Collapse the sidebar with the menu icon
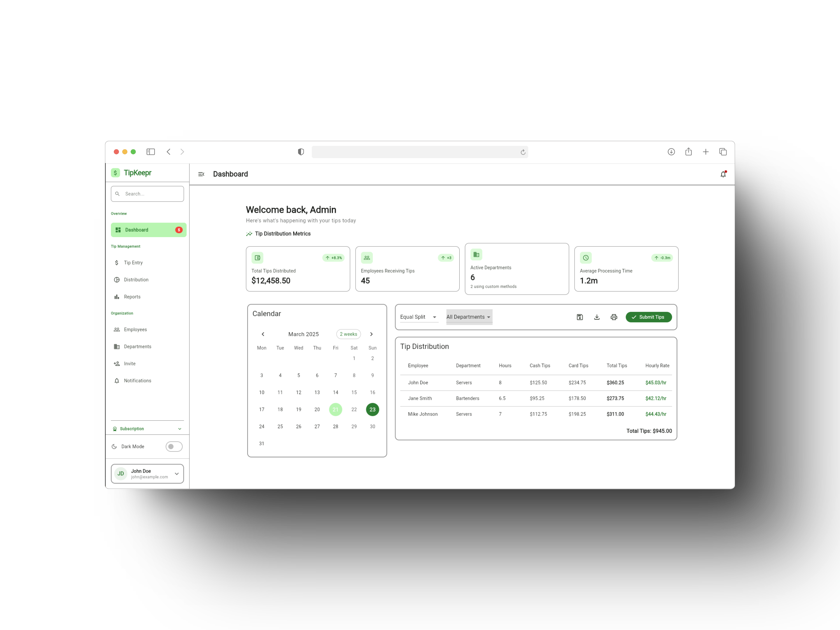The height and width of the screenshot is (630, 840). pos(201,174)
